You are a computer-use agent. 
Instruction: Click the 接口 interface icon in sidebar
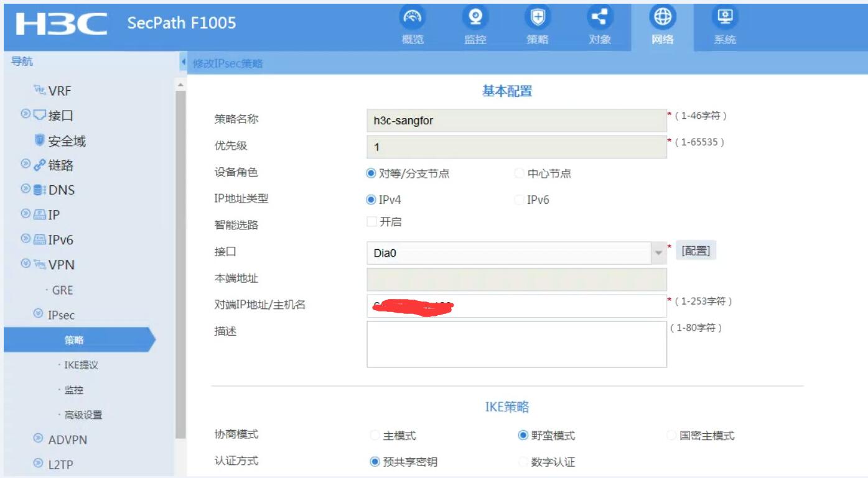click(x=40, y=116)
